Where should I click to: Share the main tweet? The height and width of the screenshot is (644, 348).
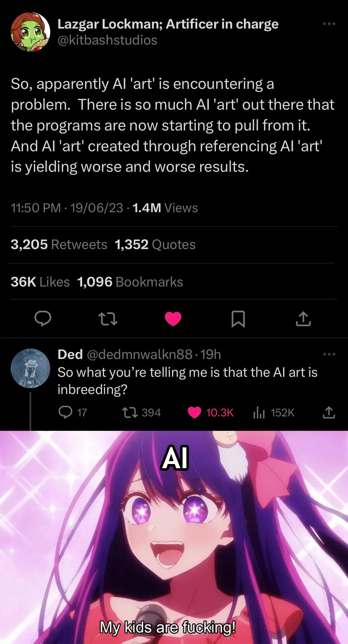click(x=303, y=319)
